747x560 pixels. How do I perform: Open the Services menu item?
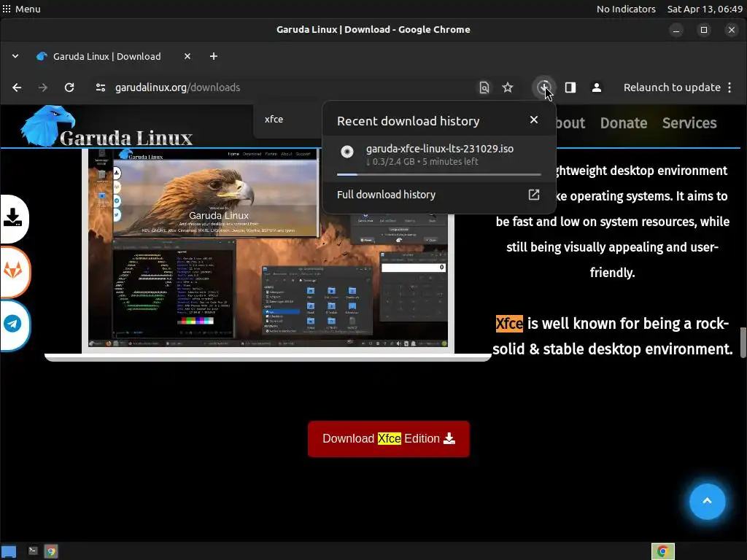(689, 123)
